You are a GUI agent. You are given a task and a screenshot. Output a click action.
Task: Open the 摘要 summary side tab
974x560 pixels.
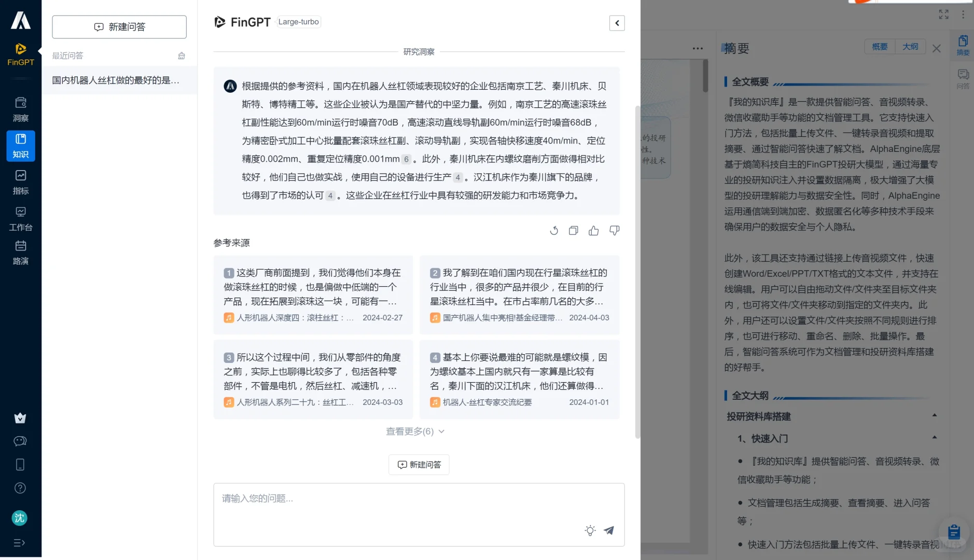click(963, 45)
